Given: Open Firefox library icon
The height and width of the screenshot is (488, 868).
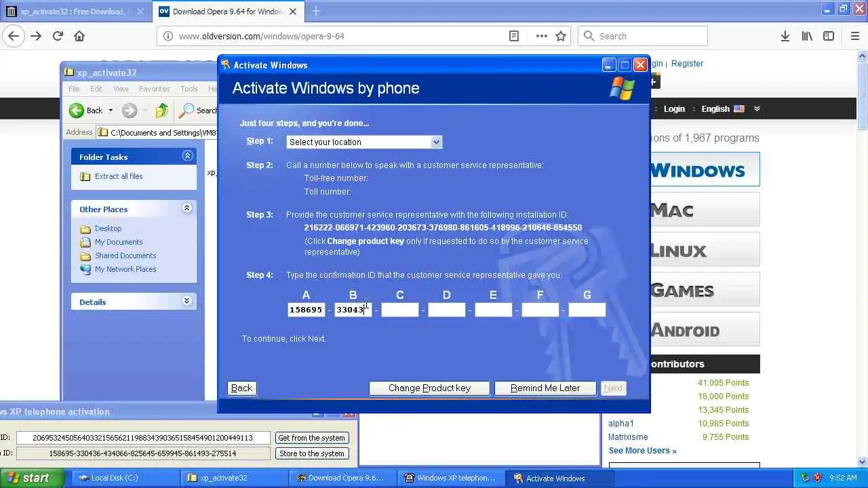Looking at the screenshot, I should coord(807,36).
